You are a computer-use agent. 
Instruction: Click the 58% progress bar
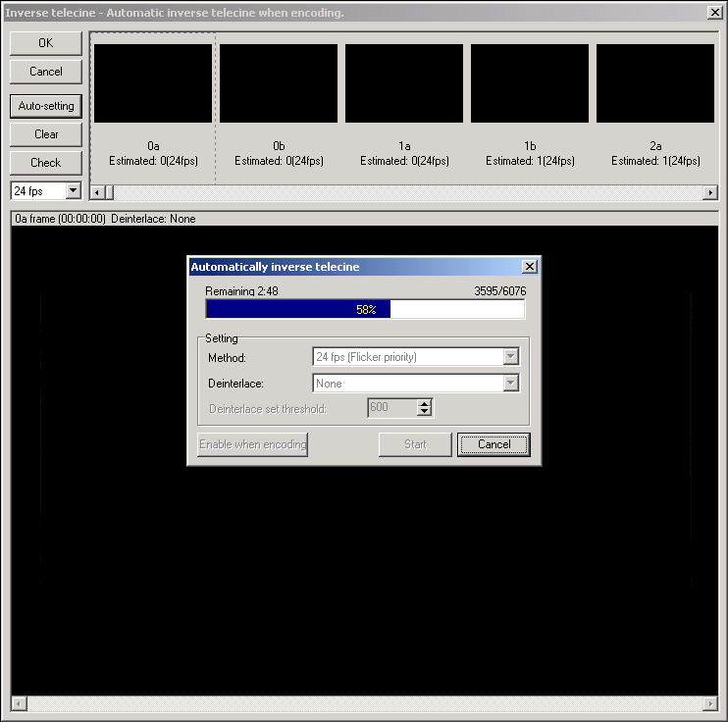point(365,309)
